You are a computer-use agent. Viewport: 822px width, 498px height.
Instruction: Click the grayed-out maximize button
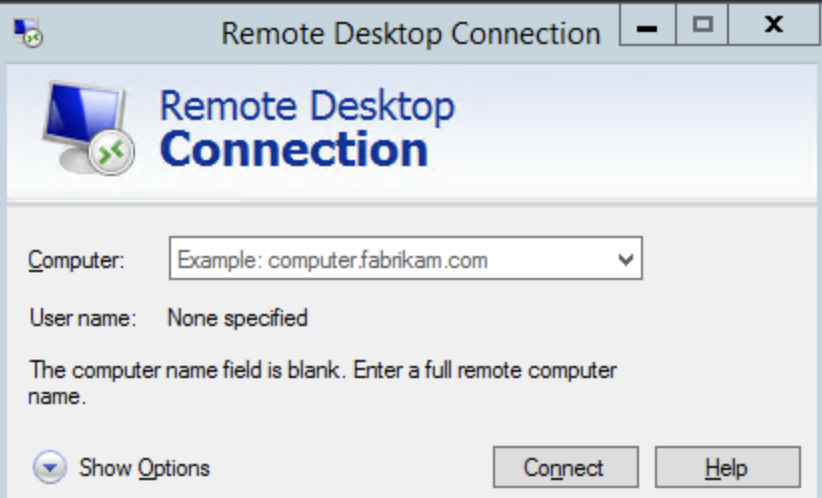point(703,27)
